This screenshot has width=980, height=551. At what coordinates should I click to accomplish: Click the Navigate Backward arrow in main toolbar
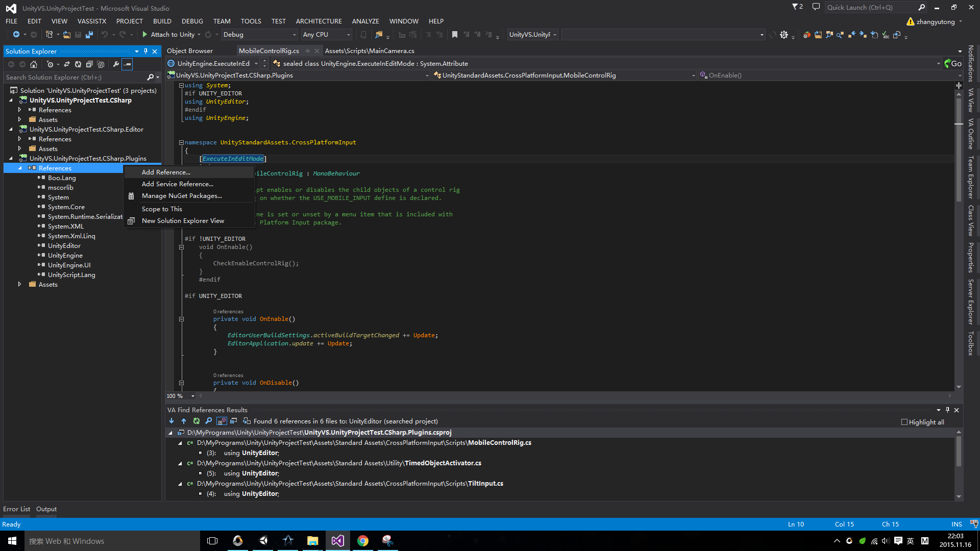coord(16,35)
